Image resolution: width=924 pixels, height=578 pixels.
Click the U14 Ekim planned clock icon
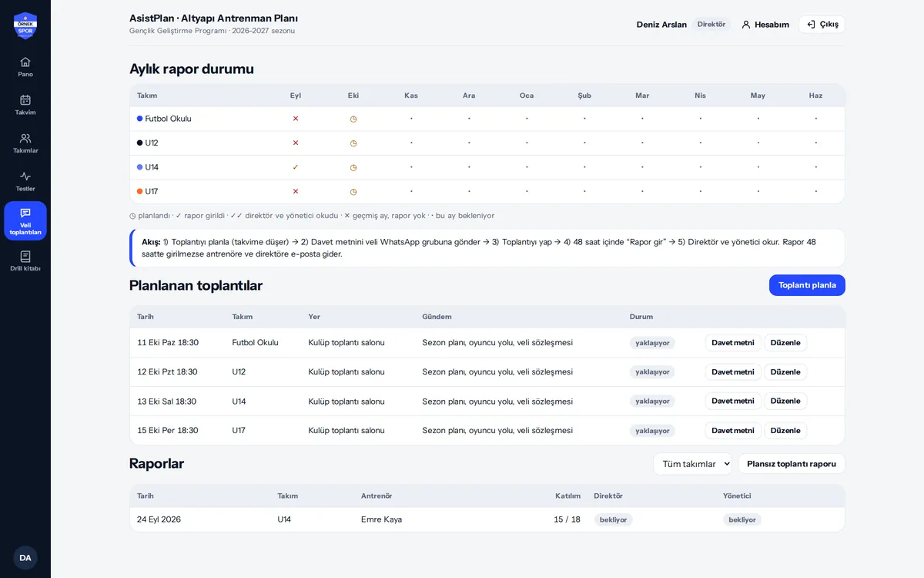(353, 167)
